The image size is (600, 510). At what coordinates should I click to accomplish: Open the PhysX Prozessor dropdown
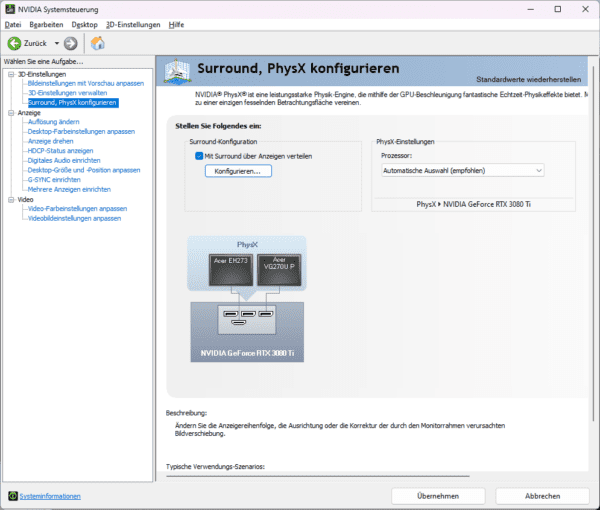tap(463, 171)
